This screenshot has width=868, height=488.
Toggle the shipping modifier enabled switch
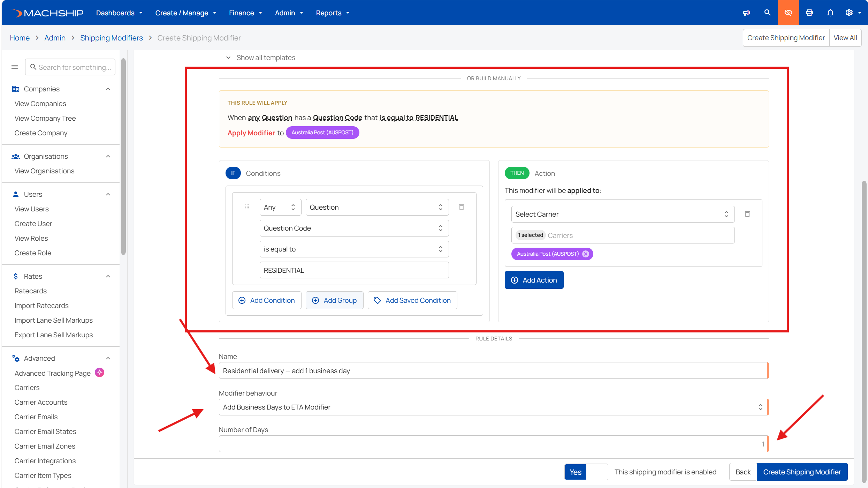(x=586, y=472)
